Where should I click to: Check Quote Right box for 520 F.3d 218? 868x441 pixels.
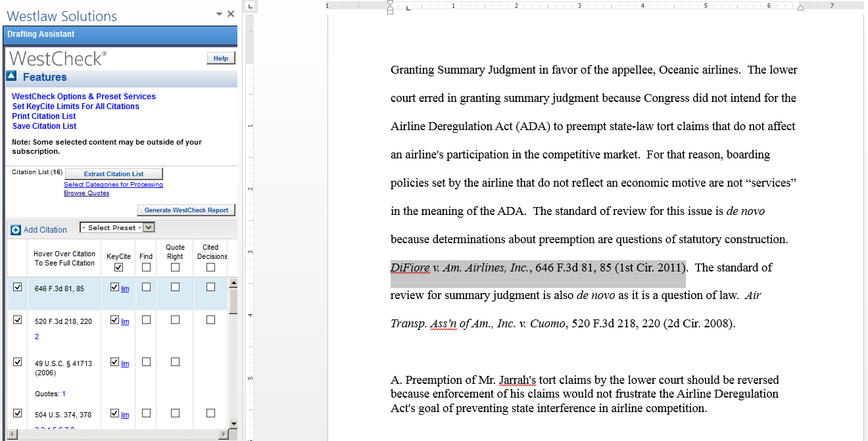(175, 319)
